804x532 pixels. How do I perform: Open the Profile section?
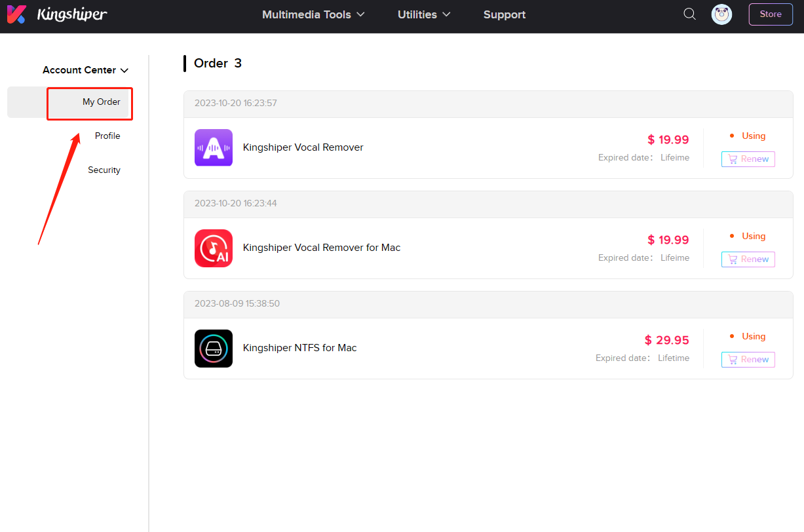coord(107,136)
